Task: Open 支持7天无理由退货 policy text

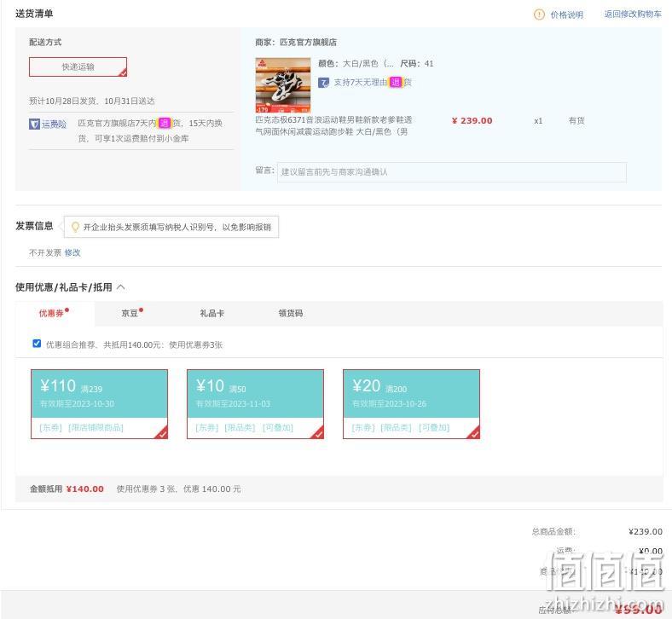Action: tap(373, 82)
